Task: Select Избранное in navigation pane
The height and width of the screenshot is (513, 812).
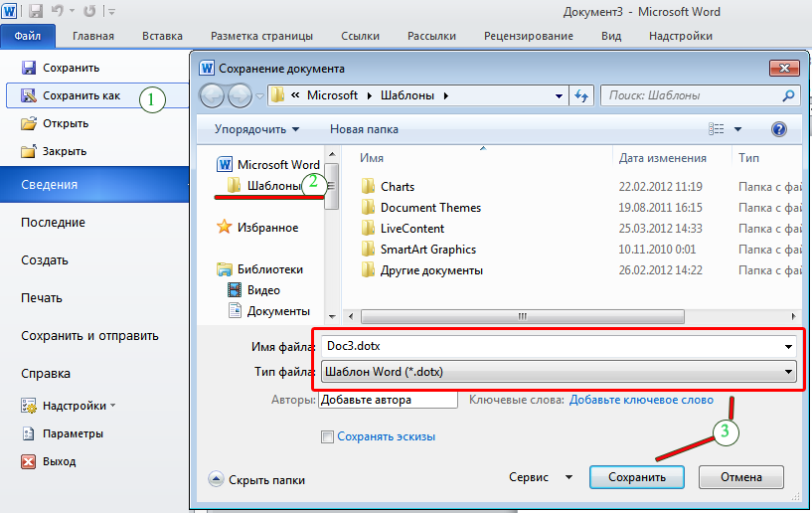Action: point(257,228)
